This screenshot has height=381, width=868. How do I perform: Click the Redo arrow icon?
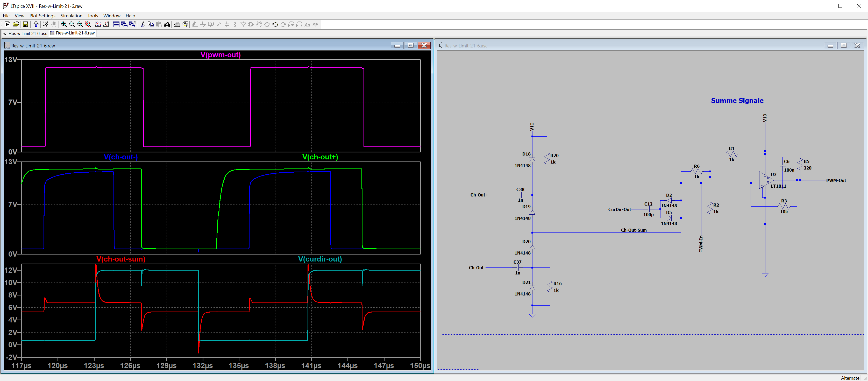pos(284,24)
